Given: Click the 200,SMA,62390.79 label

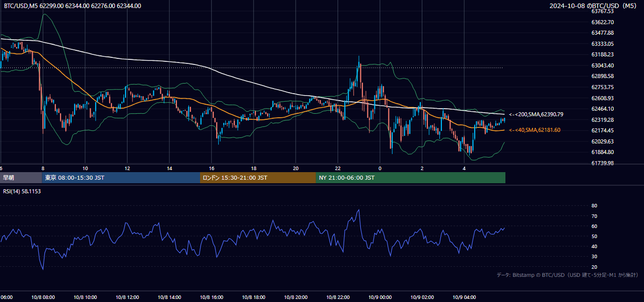Looking at the screenshot, I should pyautogui.click(x=536, y=115).
